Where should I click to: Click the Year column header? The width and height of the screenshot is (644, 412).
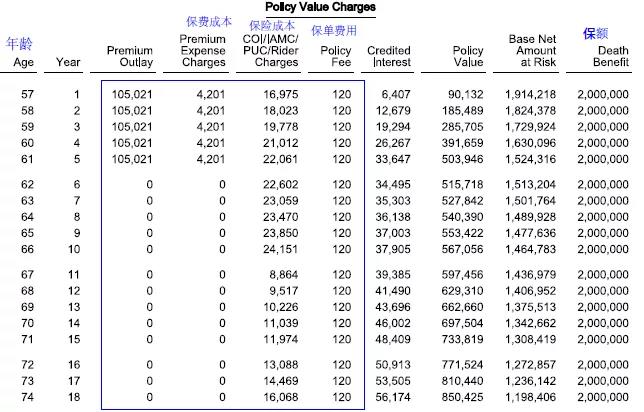click(x=68, y=62)
